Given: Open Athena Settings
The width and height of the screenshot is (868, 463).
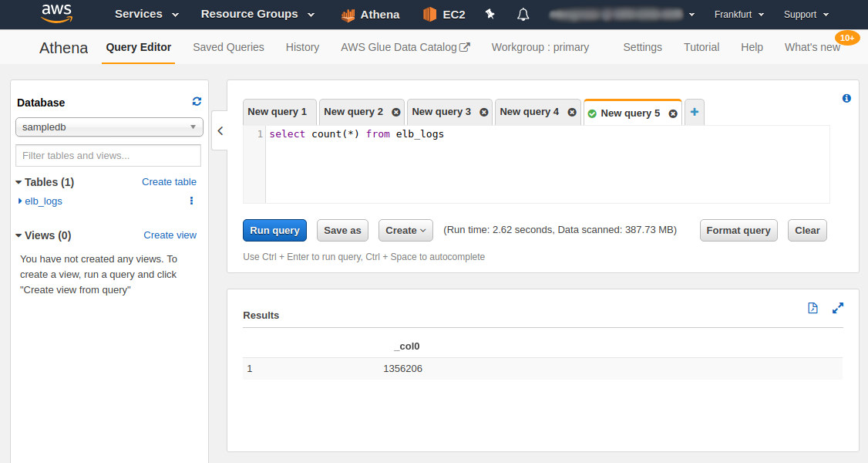Looking at the screenshot, I should (642, 47).
